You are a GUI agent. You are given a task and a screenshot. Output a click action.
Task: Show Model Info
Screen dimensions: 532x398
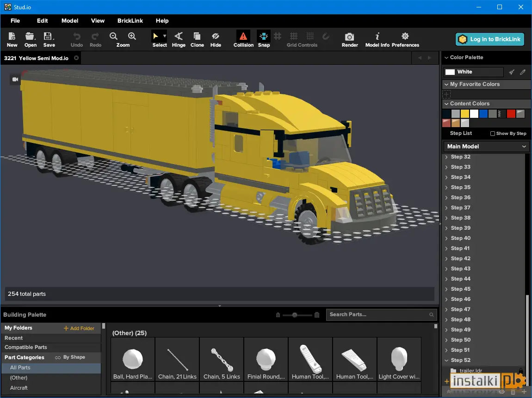[377, 39]
